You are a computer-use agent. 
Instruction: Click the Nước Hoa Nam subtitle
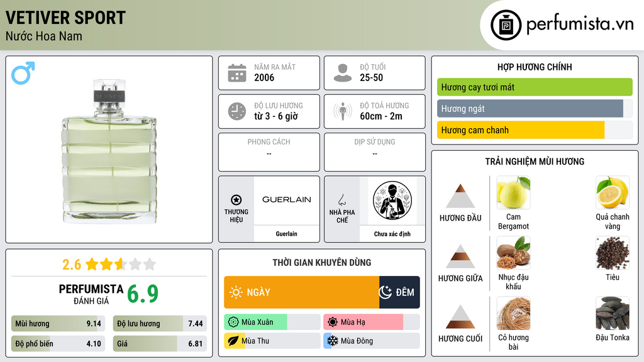(x=44, y=36)
